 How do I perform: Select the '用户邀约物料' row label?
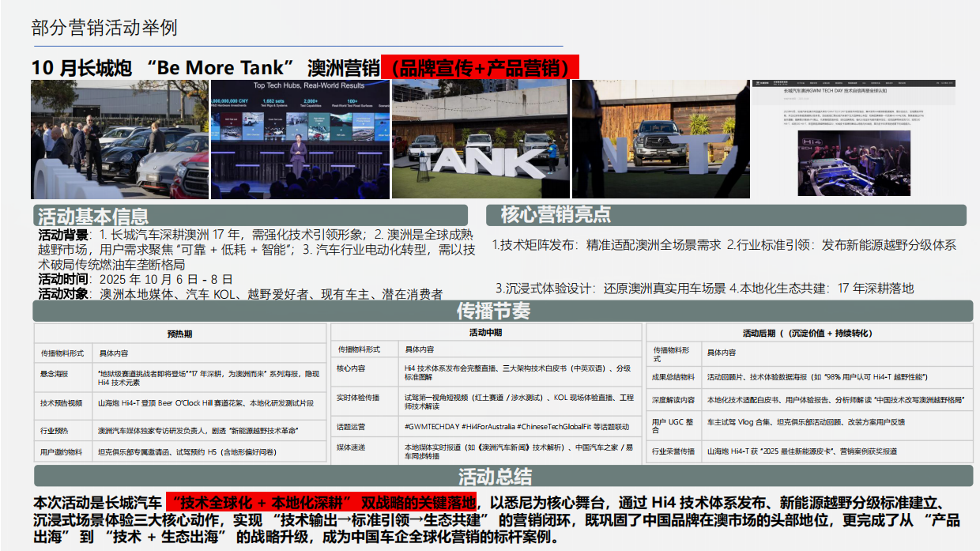pos(62,452)
